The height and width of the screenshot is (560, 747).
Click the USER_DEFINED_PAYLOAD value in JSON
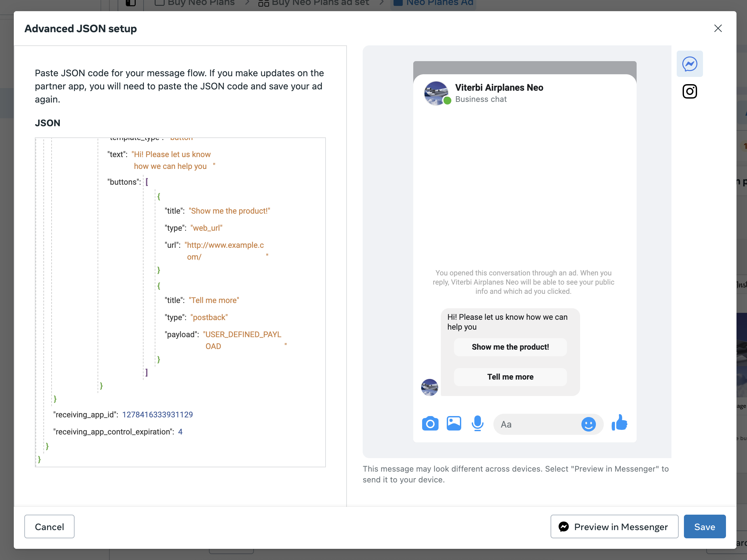[x=244, y=340]
